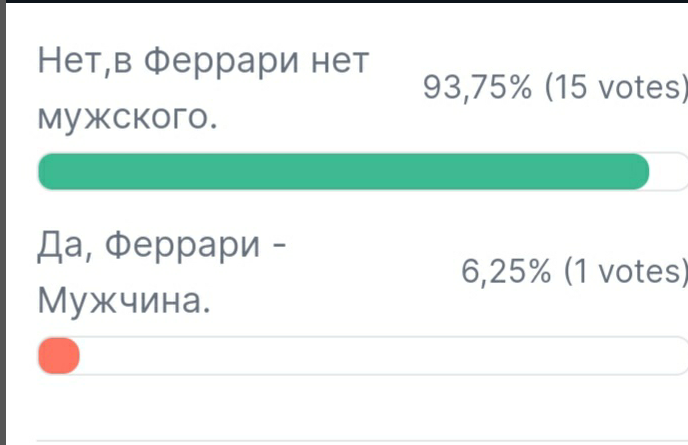Click the "93,75% (15 votes)" result text
688x445 pixels.
click(x=555, y=87)
